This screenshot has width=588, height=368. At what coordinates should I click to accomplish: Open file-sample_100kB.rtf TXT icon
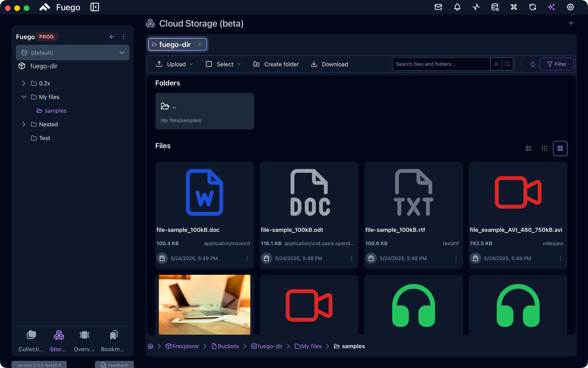click(414, 192)
